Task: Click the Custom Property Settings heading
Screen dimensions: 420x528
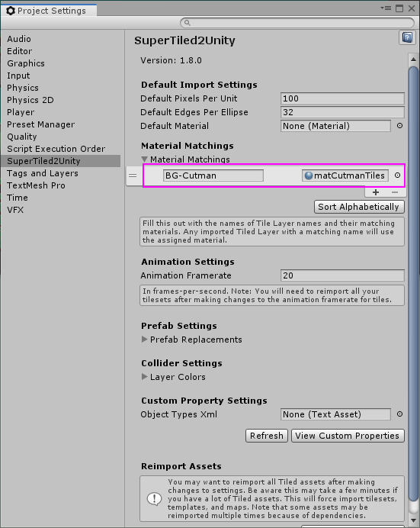Action: coord(204,401)
